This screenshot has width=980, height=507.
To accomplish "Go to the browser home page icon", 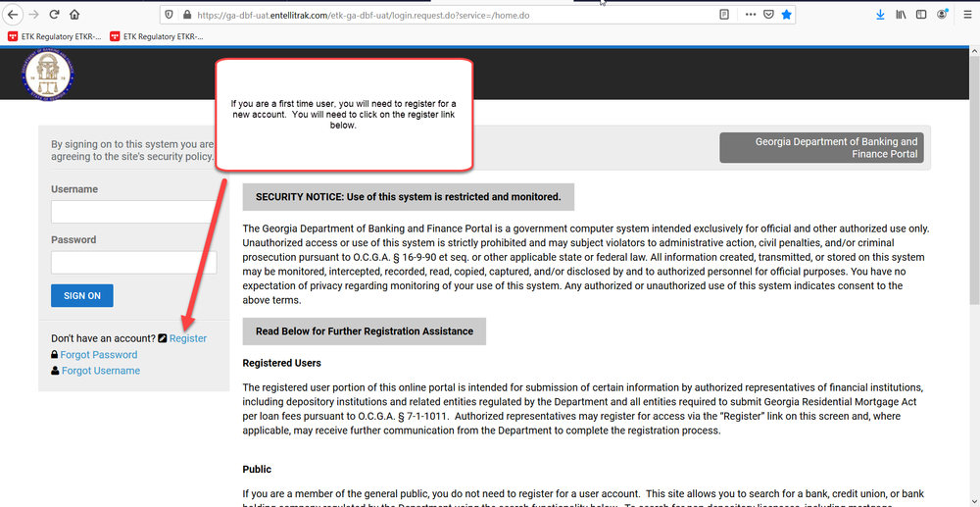I will (x=76, y=16).
